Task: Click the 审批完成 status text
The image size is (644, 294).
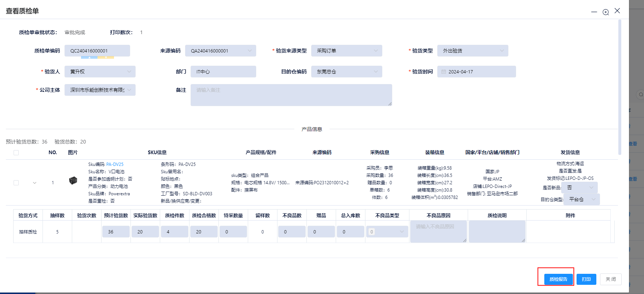Action: (75, 32)
